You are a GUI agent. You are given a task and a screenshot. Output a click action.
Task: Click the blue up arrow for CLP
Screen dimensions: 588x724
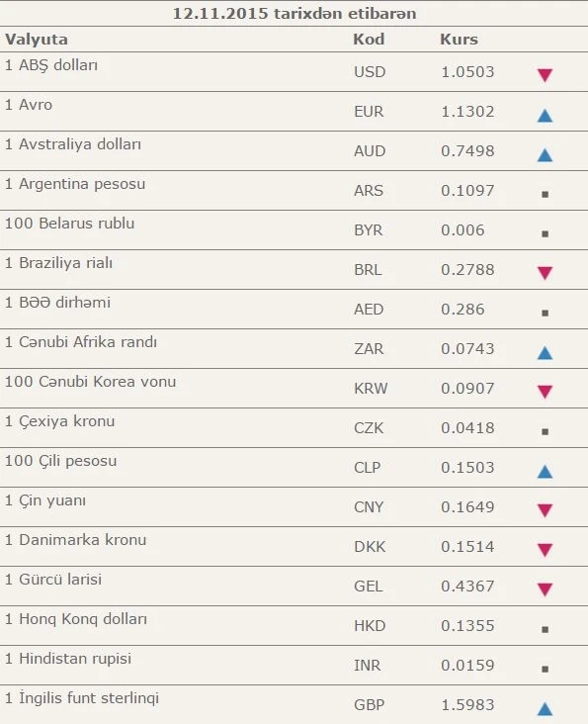(545, 472)
